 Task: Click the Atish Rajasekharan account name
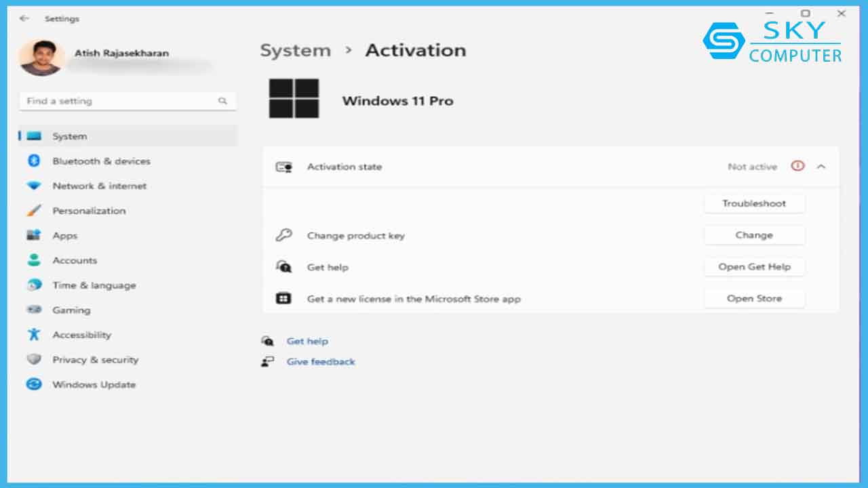coord(121,53)
